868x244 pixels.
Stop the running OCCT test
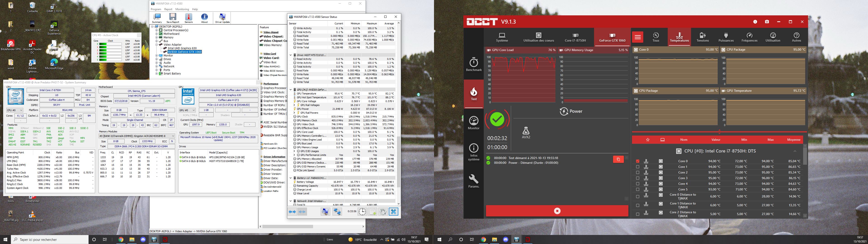tap(557, 211)
